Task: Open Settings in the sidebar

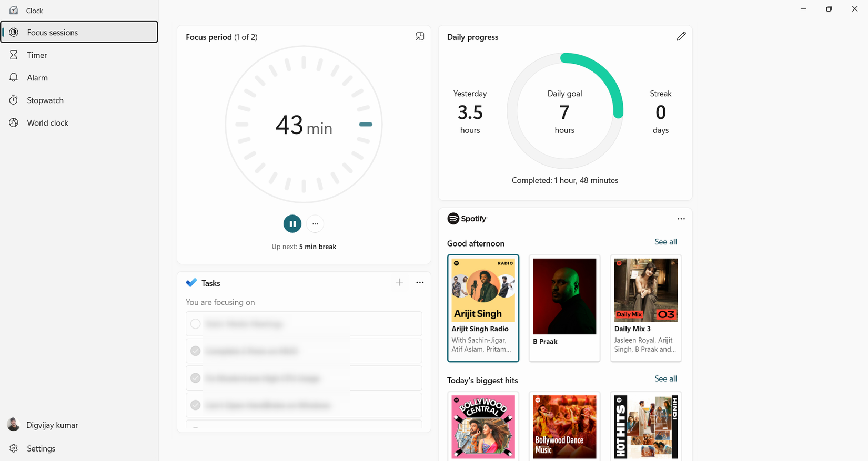Action: pyautogui.click(x=79, y=448)
